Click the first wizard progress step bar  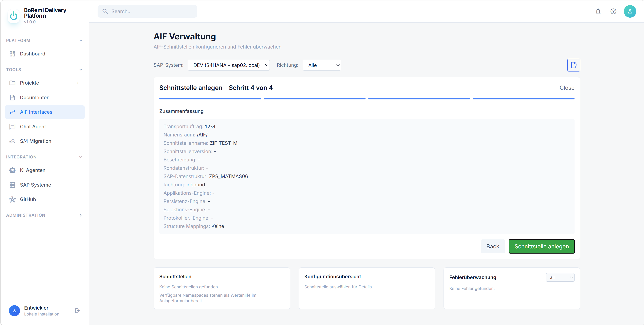click(210, 99)
